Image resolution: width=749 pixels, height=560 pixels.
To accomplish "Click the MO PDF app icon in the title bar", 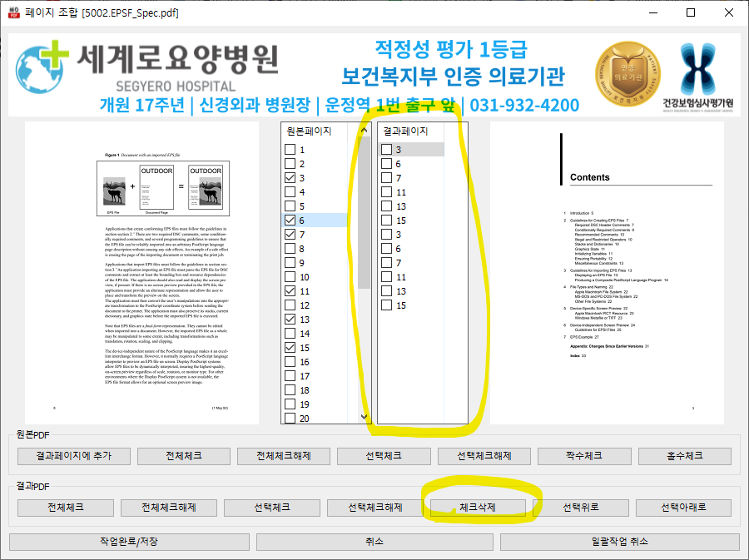I will point(14,12).
